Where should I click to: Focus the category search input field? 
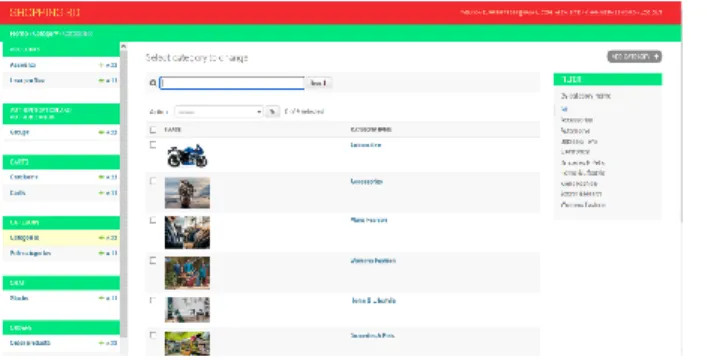click(x=232, y=83)
